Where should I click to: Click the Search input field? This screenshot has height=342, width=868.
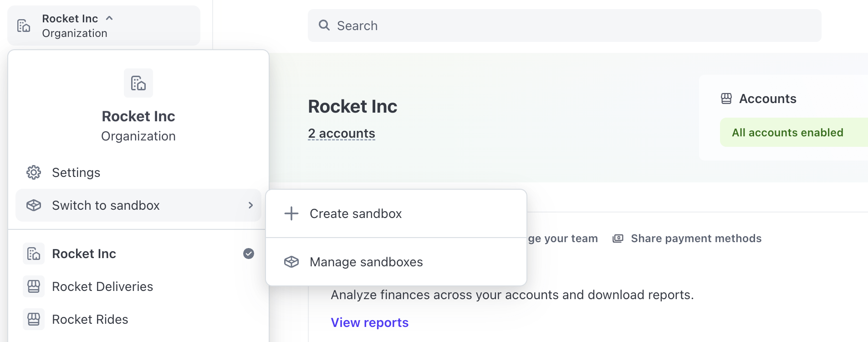(565, 26)
